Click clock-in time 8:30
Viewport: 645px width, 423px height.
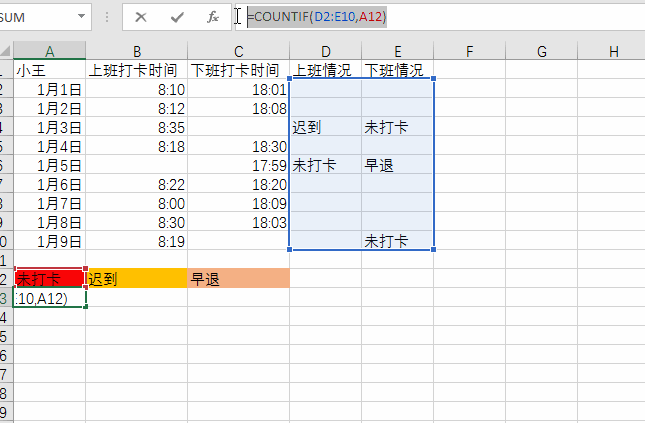click(137, 222)
